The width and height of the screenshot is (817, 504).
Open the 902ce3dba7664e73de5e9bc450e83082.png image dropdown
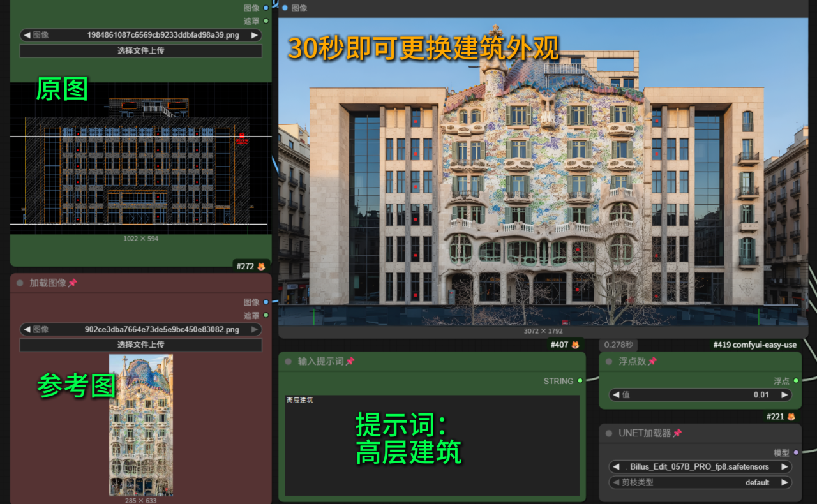pos(141,329)
